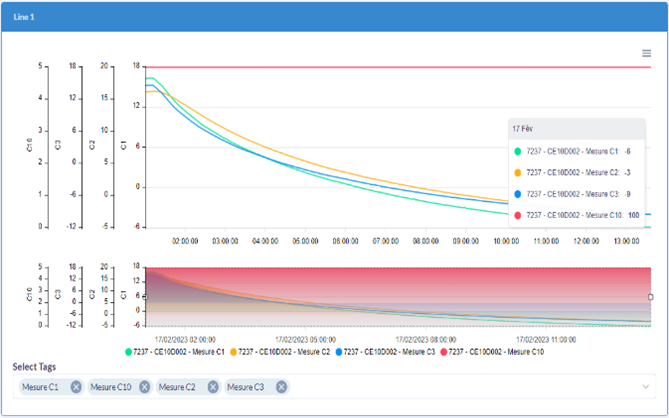
Task: Remove the Mesure C10 tag
Action: pos(144,387)
